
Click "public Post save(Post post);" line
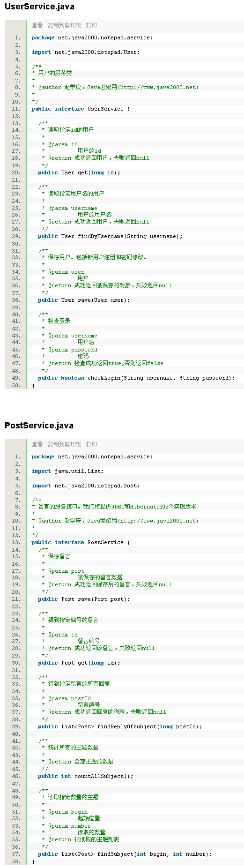pyautogui.click(x=84, y=599)
